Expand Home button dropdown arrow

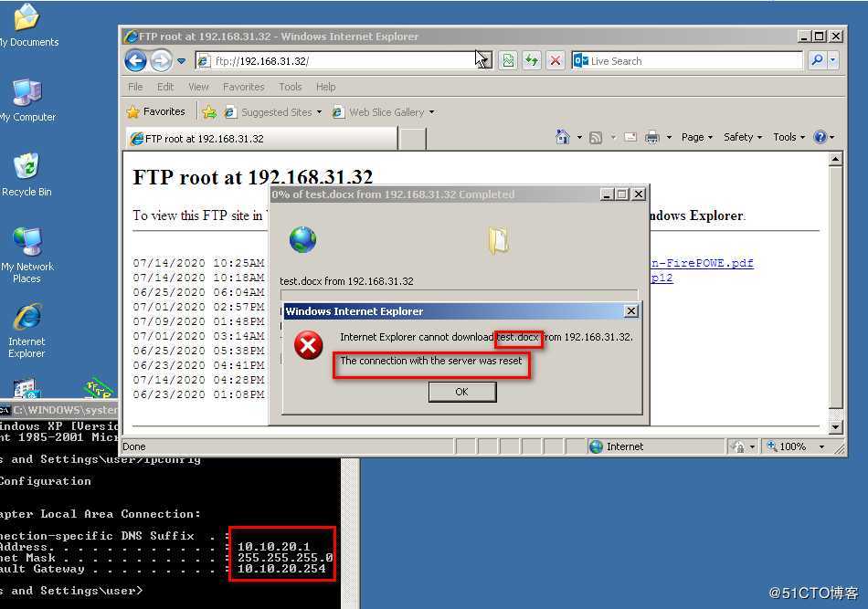tap(579, 137)
